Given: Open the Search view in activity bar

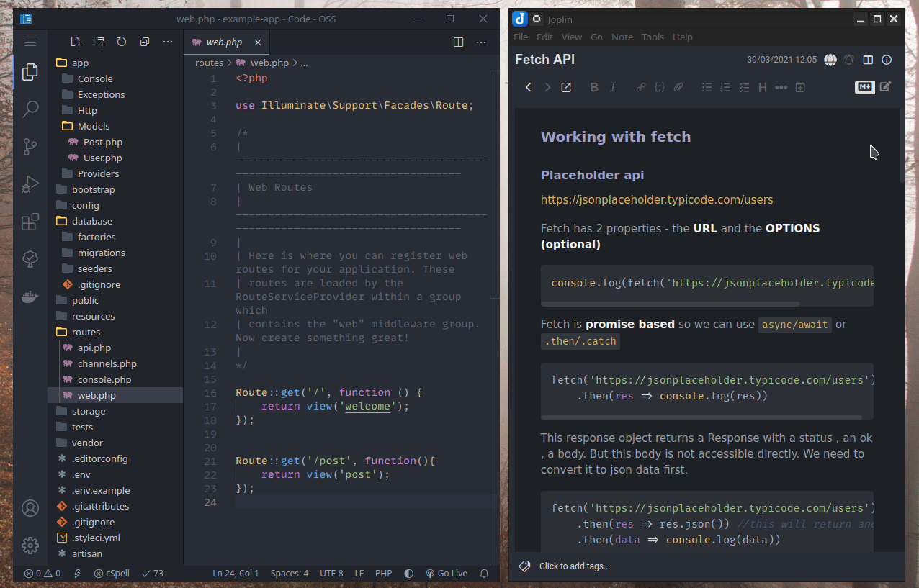Looking at the screenshot, I should click(30, 109).
